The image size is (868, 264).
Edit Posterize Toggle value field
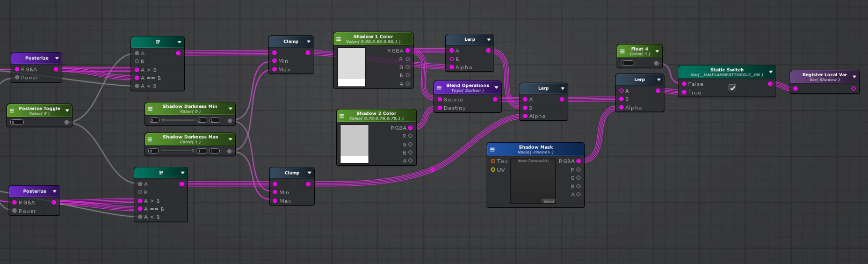17,122
